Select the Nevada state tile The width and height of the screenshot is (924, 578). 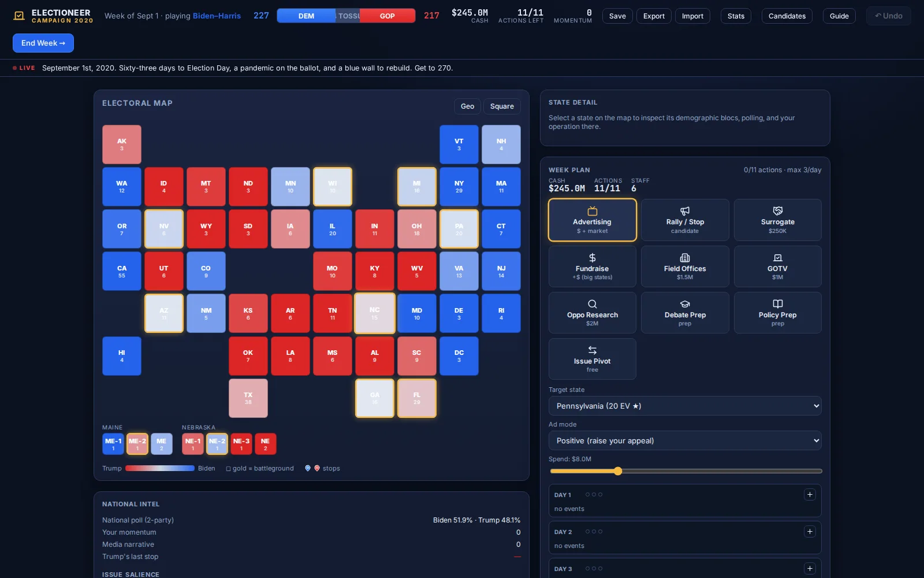click(x=164, y=229)
